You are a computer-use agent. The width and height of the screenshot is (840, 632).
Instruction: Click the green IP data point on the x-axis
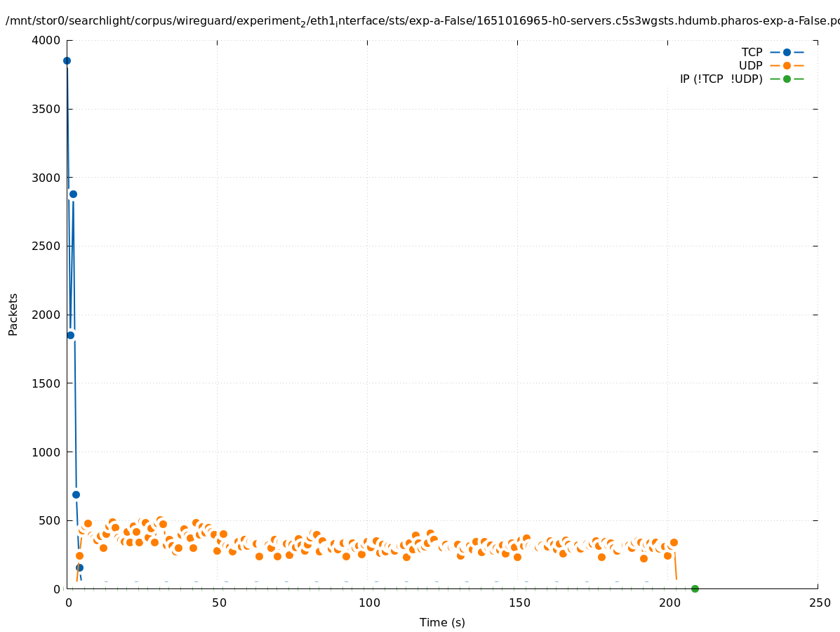click(695, 588)
